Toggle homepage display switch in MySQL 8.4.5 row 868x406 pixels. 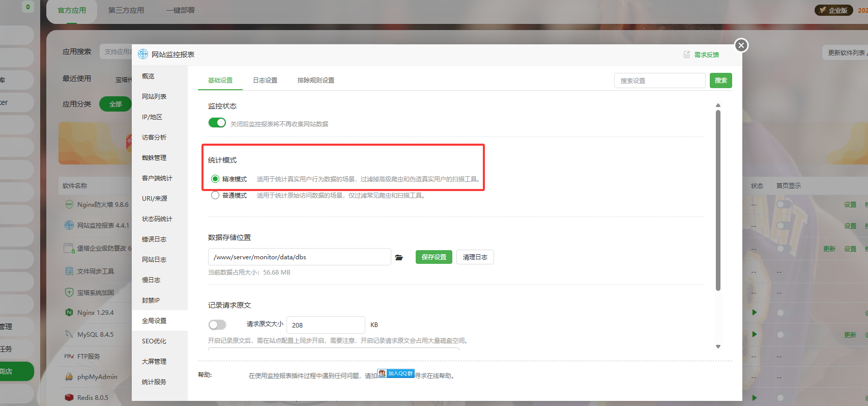[780, 335]
